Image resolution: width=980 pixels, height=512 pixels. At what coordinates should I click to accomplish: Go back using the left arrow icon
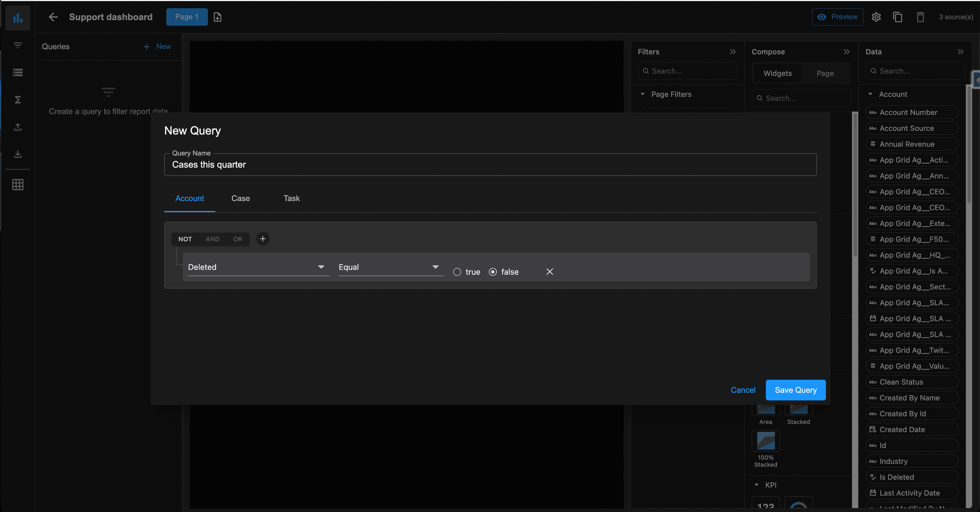pyautogui.click(x=53, y=17)
